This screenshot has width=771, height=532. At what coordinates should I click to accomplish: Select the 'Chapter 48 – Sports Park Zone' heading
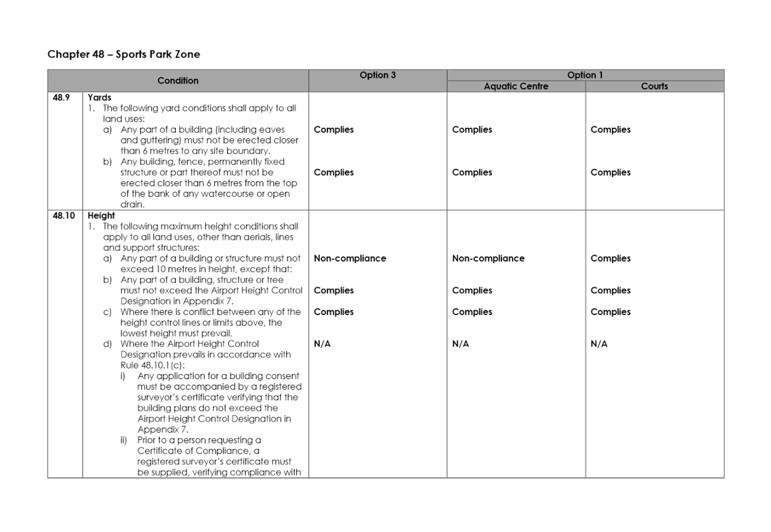(x=124, y=54)
